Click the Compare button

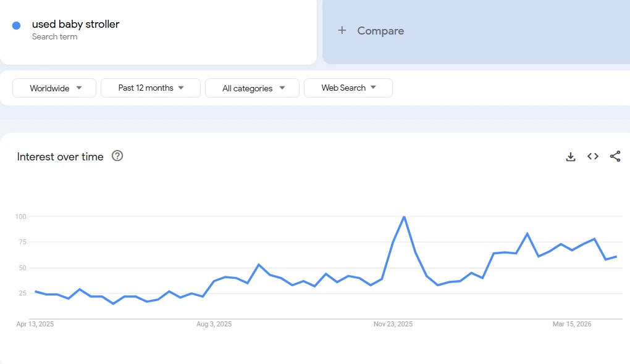(380, 31)
